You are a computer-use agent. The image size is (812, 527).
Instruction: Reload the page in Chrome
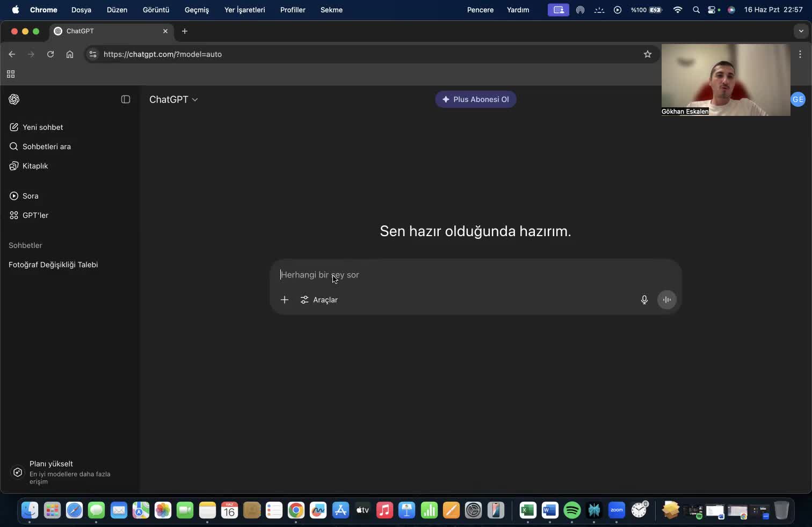pos(50,54)
